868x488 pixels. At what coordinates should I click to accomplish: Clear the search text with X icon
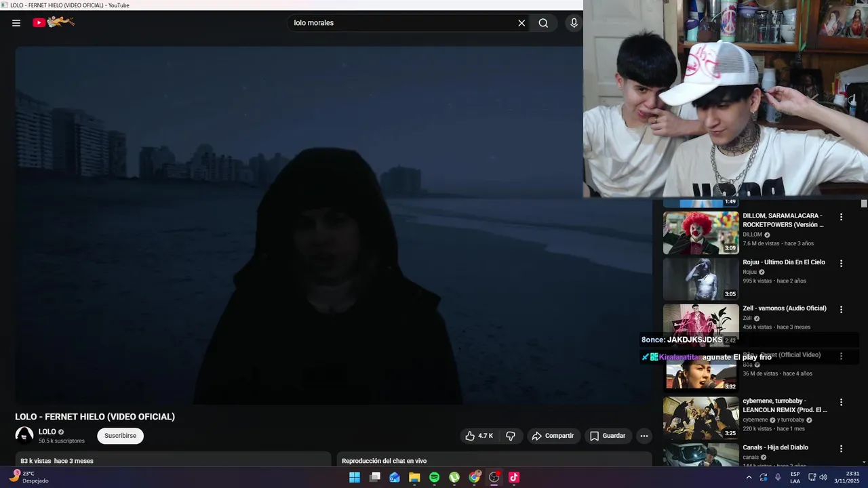coord(521,23)
